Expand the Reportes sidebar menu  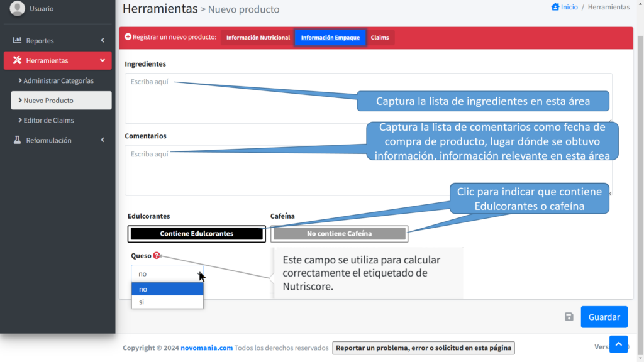click(x=58, y=40)
